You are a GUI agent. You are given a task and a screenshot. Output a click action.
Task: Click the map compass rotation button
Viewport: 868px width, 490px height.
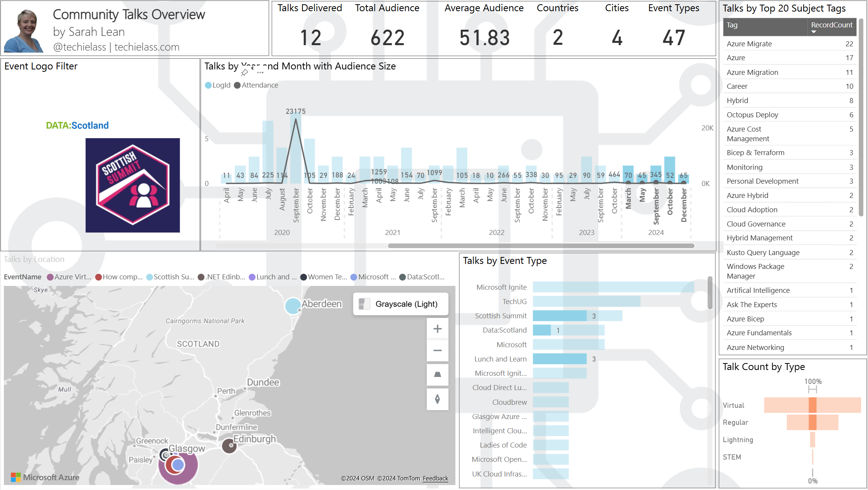(x=437, y=399)
